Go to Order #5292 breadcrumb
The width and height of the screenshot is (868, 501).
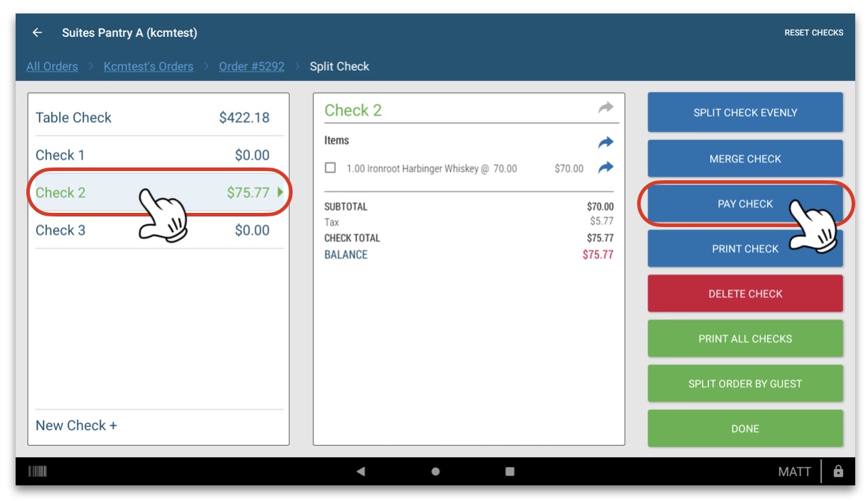coord(251,66)
